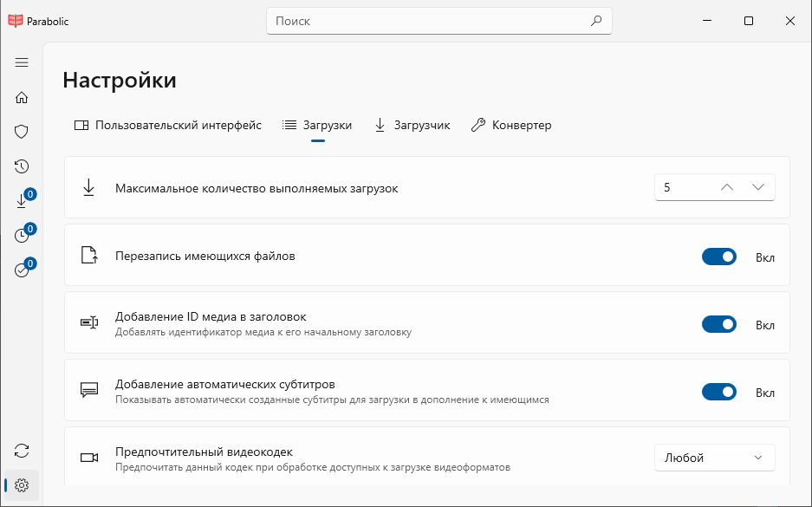Viewport: 812px width, 507px height.
Task: Open the Completed downloads checkmark icon
Action: click(22, 270)
